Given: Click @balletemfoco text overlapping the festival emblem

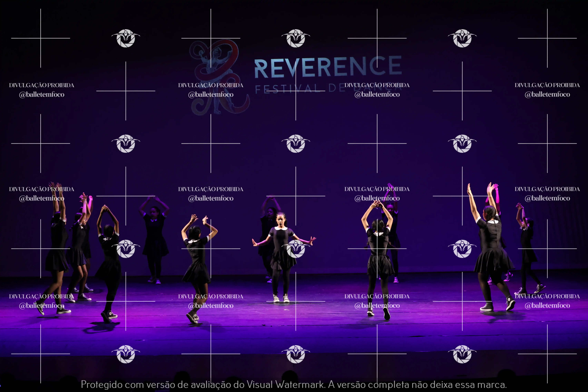Looking at the screenshot, I should click(211, 94).
